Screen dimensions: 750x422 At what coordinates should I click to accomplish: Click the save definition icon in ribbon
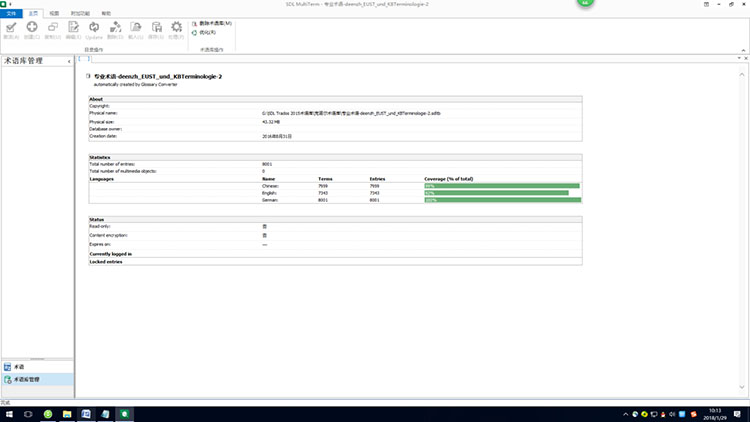[x=156, y=27]
